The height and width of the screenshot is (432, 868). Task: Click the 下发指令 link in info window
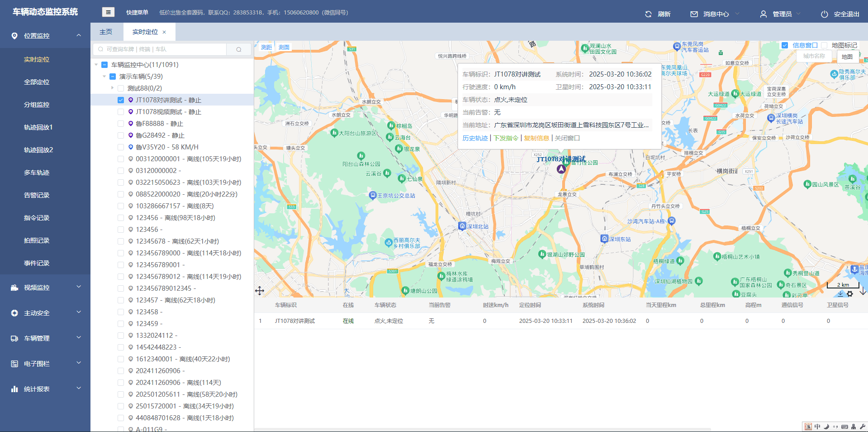click(506, 138)
